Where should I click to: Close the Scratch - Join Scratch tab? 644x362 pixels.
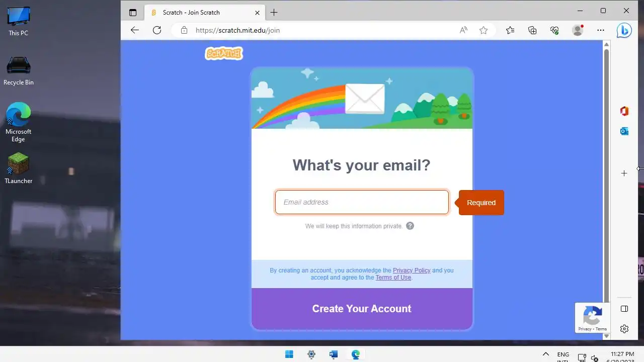258,13
